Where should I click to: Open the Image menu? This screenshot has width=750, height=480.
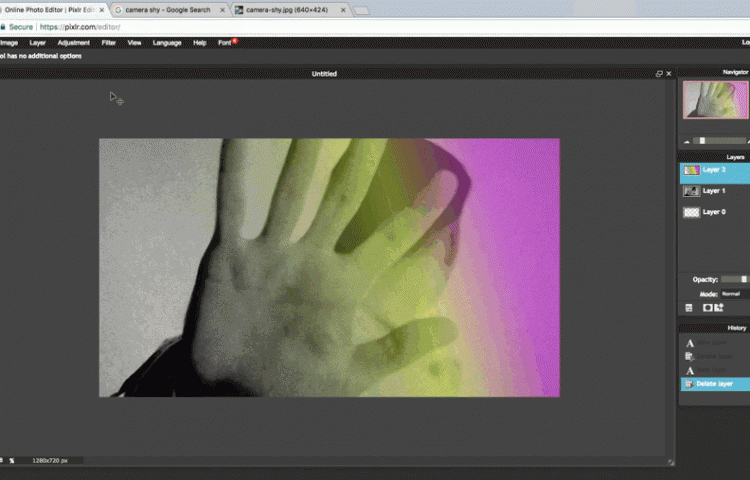point(9,43)
